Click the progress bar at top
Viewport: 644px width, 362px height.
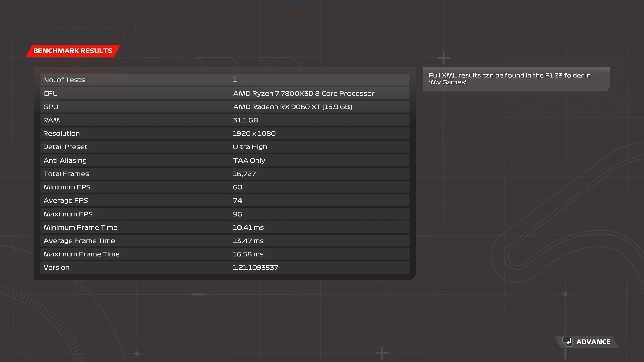coord(322,0)
